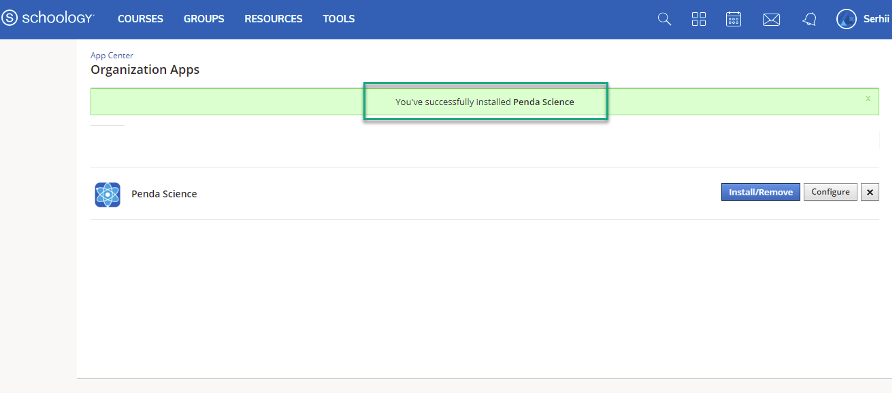Image resolution: width=892 pixels, height=393 pixels.
Task: Open the Groups menu
Action: coord(204,19)
